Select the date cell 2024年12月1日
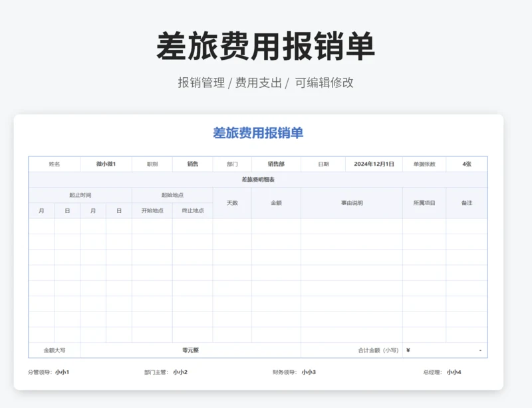 click(374, 164)
